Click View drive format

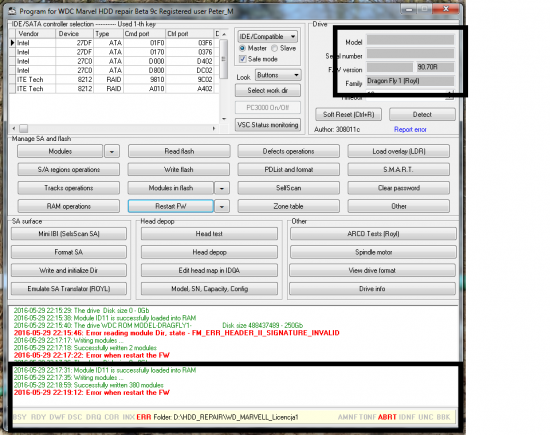tap(373, 270)
